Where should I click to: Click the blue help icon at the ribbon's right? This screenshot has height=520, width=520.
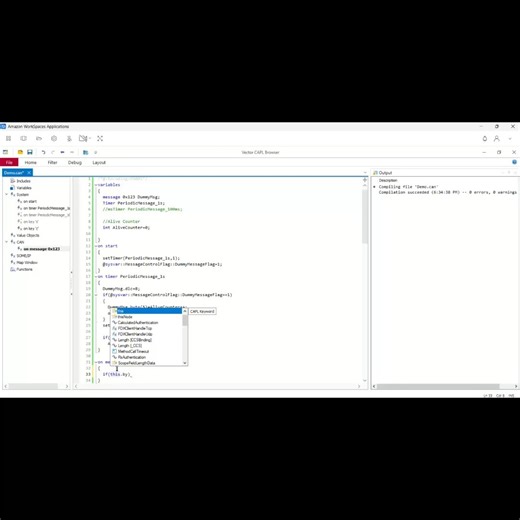[x=514, y=162]
